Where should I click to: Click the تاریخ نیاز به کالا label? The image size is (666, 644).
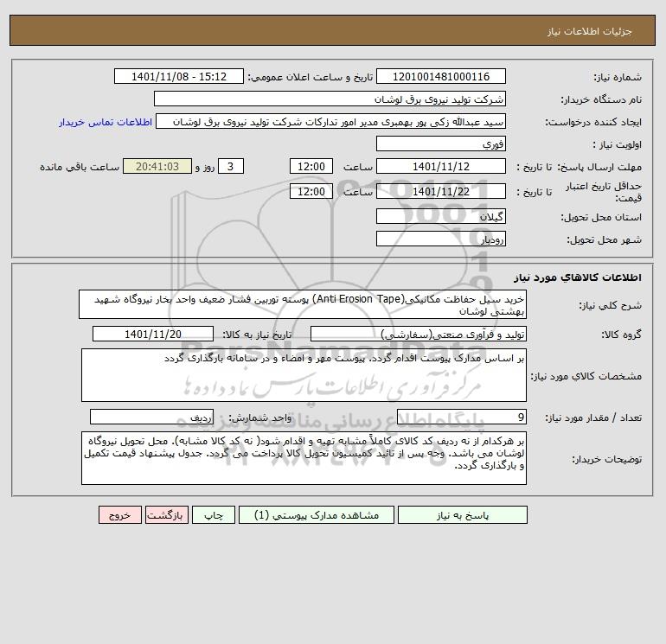[257, 335]
